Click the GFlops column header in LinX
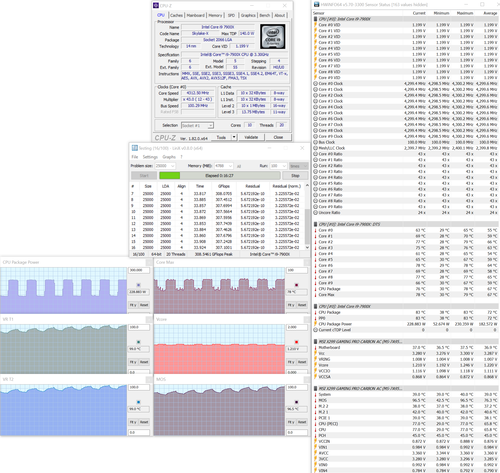 point(224,186)
